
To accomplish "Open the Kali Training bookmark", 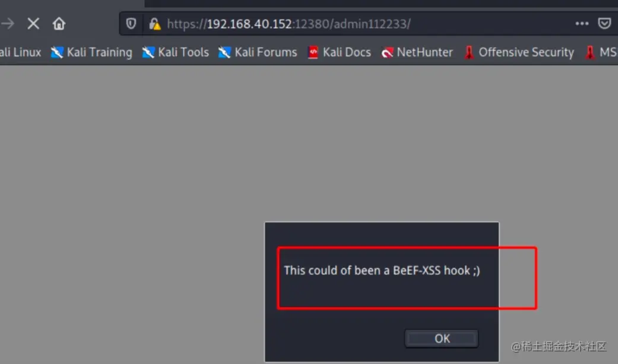I will (91, 52).
